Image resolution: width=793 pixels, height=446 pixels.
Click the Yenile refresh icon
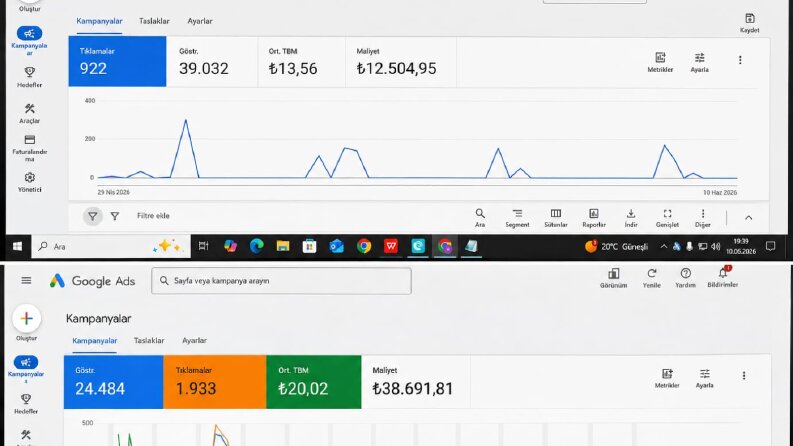651,278
